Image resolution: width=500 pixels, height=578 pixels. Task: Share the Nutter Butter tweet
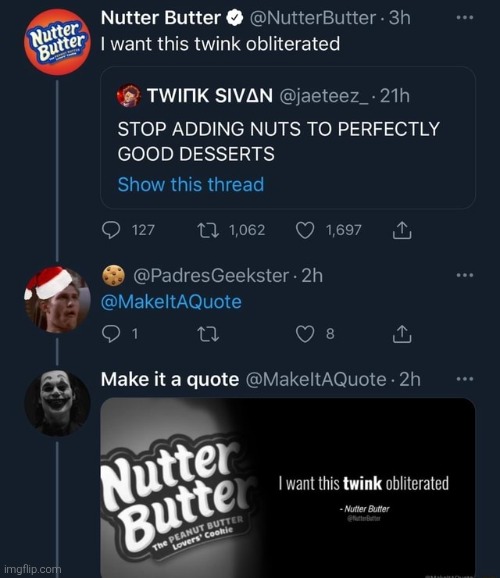pyautogui.click(x=401, y=230)
